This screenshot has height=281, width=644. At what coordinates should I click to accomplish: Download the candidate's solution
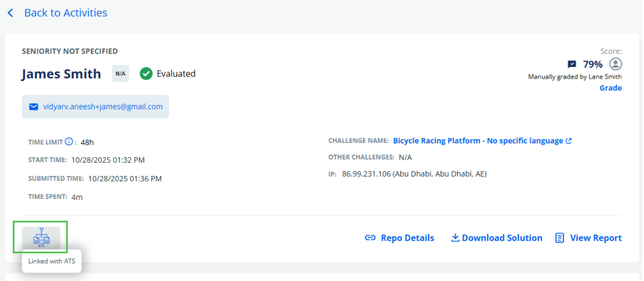[502, 238]
